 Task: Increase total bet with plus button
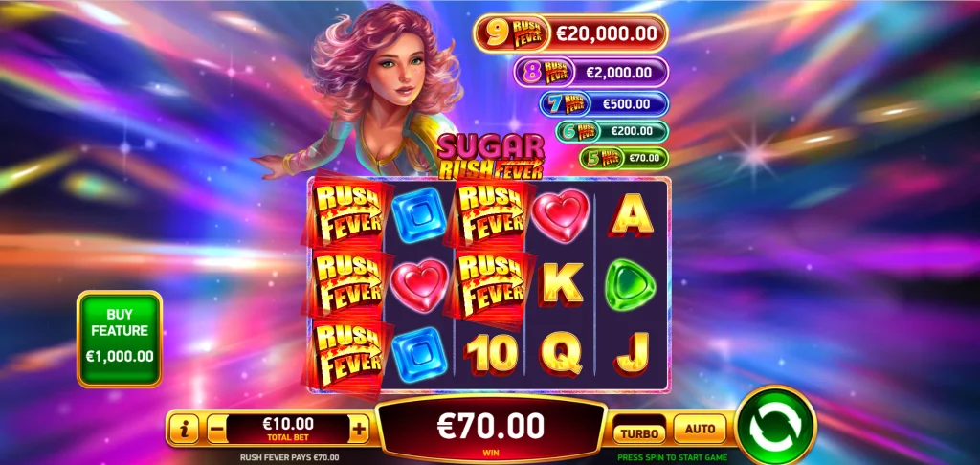pyautogui.click(x=359, y=430)
